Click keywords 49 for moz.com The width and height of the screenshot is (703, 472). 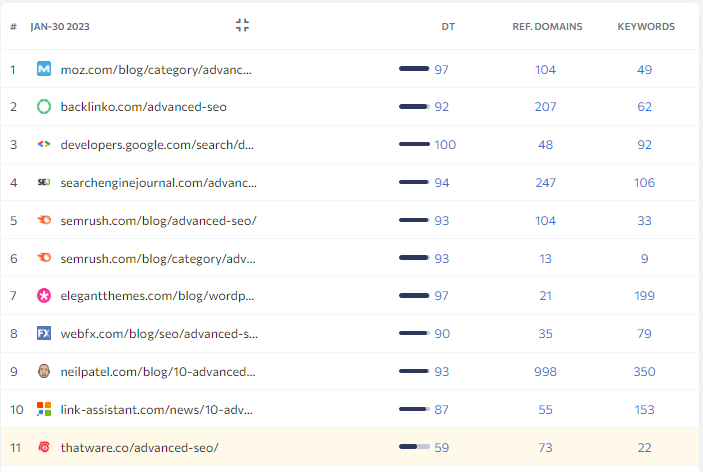point(645,69)
